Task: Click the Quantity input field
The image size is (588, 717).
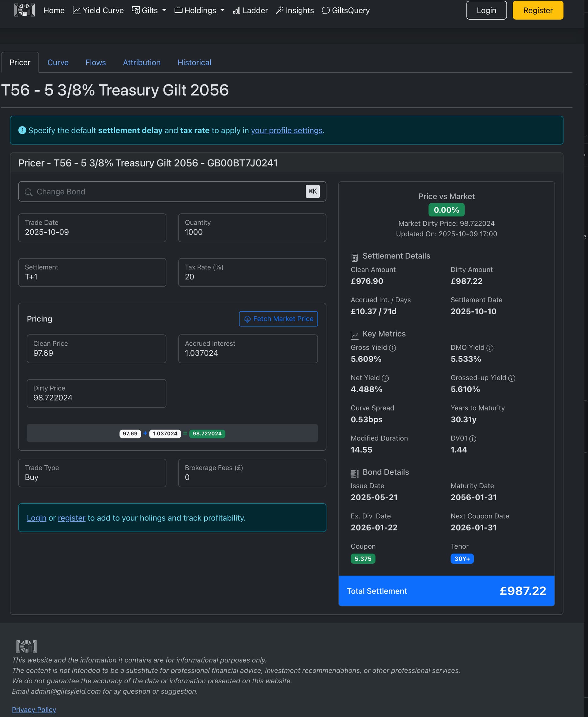Action: point(252,228)
